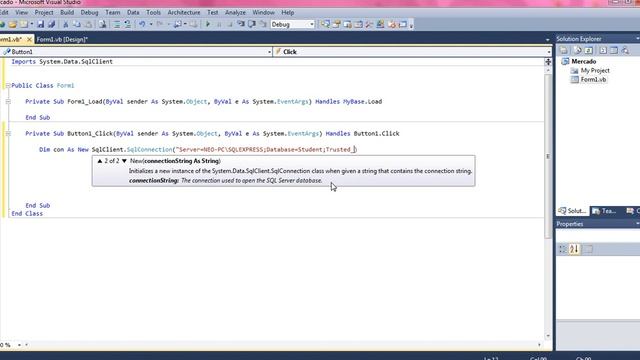
Task: Click the Open File toolbar icon
Action: pyautogui.click(x=13, y=24)
